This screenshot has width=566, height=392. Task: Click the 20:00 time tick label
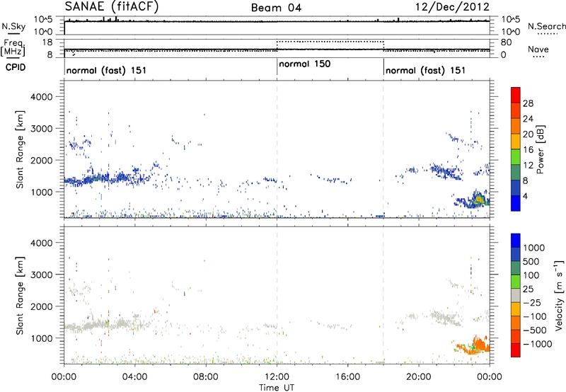coord(419,377)
